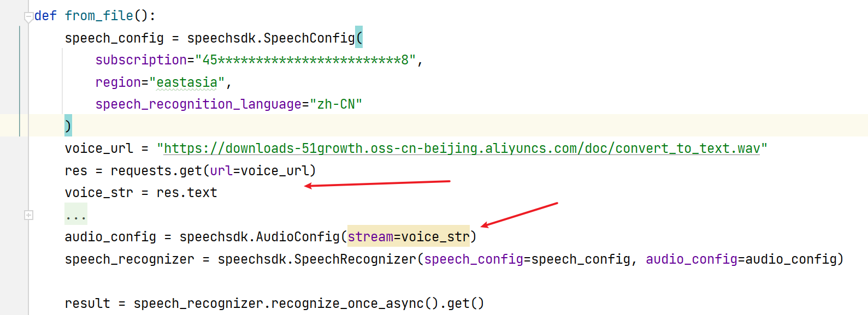Click the voice_str variable assignment
Image resolution: width=868 pixels, height=315 pixels.
click(x=99, y=193)
